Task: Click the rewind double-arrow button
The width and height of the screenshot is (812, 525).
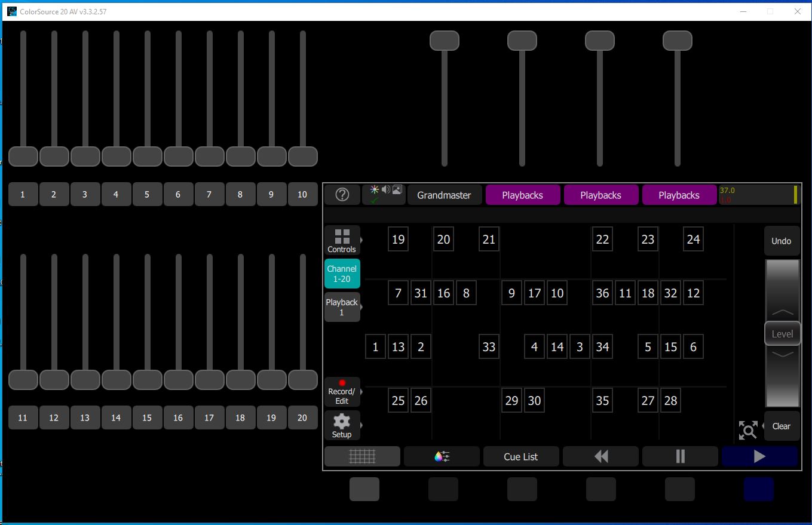Action: click(x=600, y=456)
